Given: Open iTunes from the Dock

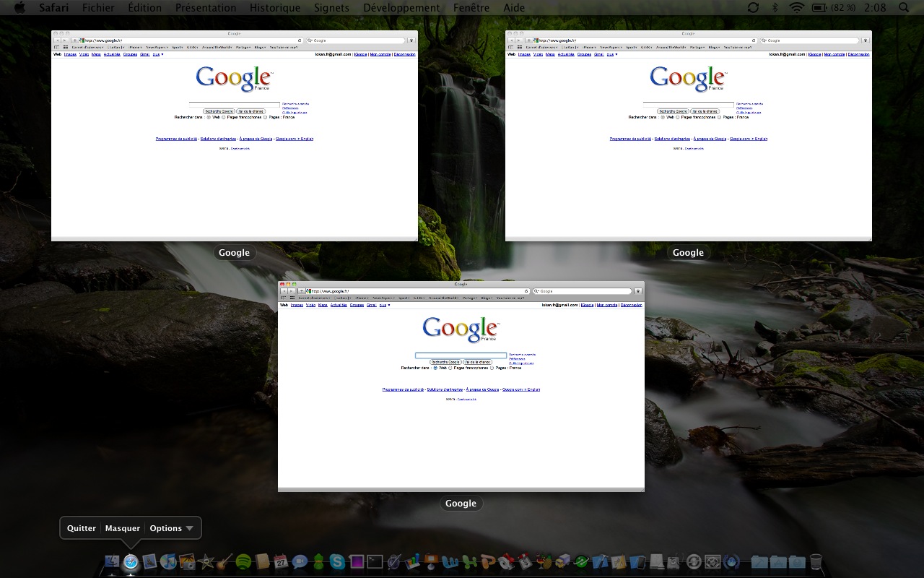Looking at the screenshot, I should [168, 561].
